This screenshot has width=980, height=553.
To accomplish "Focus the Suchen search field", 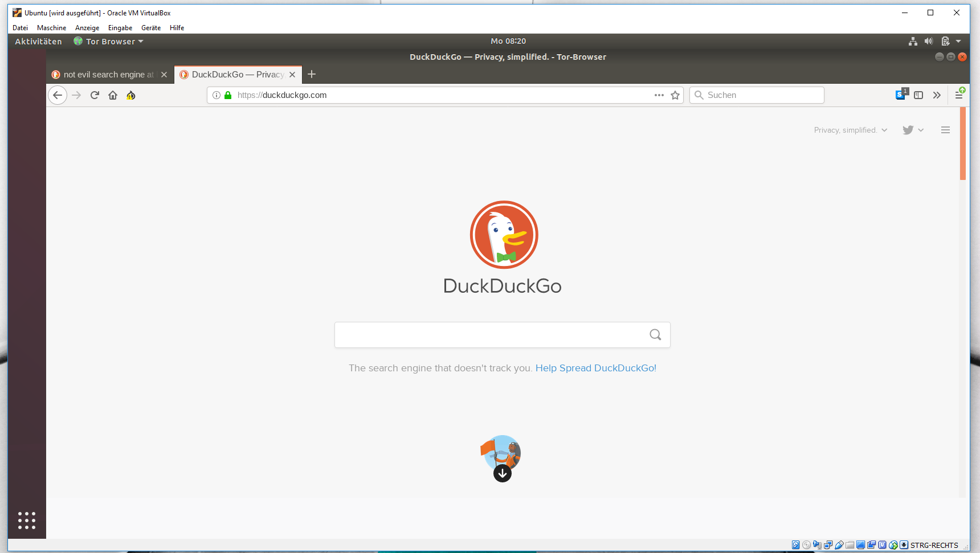I will [x=757, y=95].
